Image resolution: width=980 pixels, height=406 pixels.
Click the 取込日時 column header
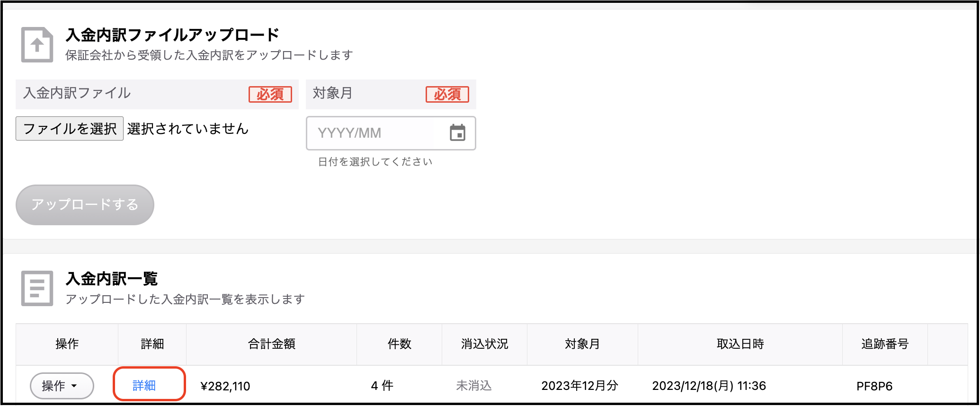(740, 344)
